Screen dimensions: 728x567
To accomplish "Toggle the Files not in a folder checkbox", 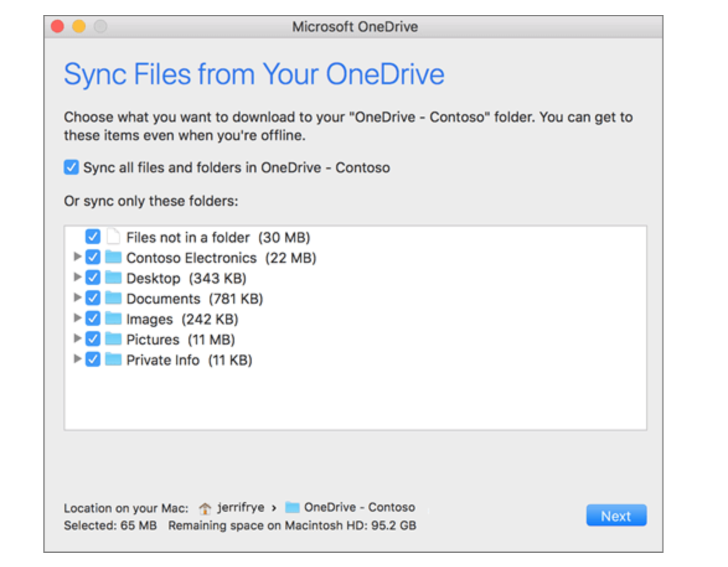I will click(x=93, y=237).
